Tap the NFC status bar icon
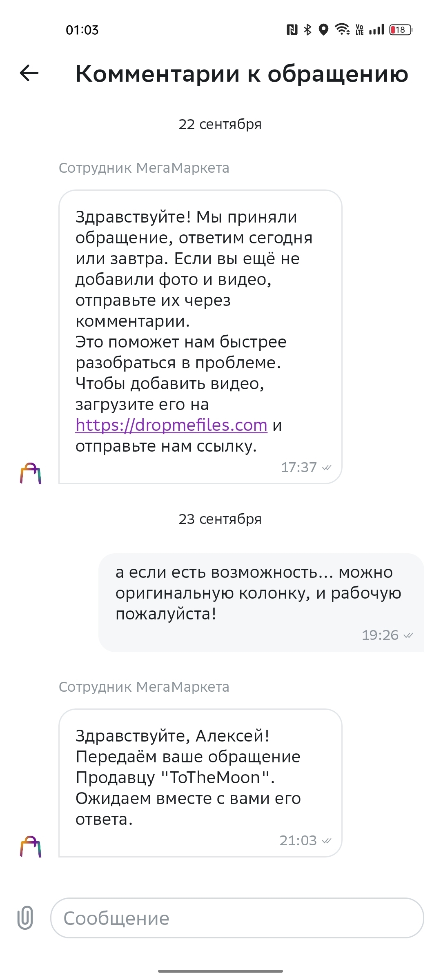441x980 pixels. [x=292, y=30]
